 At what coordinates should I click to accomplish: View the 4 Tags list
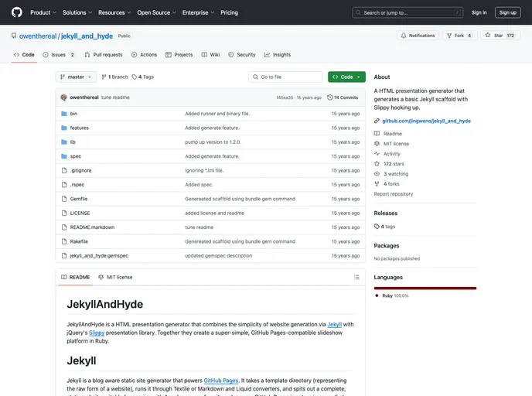click(143, 77)
